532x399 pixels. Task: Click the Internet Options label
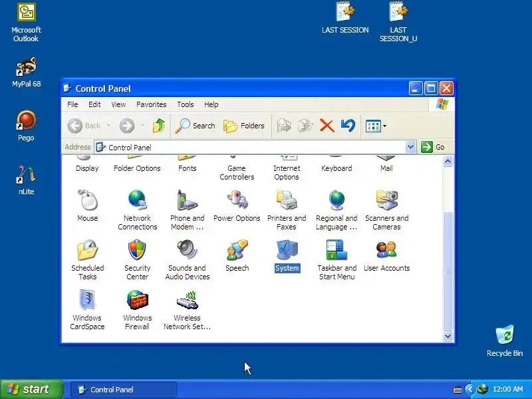click(x=287, y=173)
